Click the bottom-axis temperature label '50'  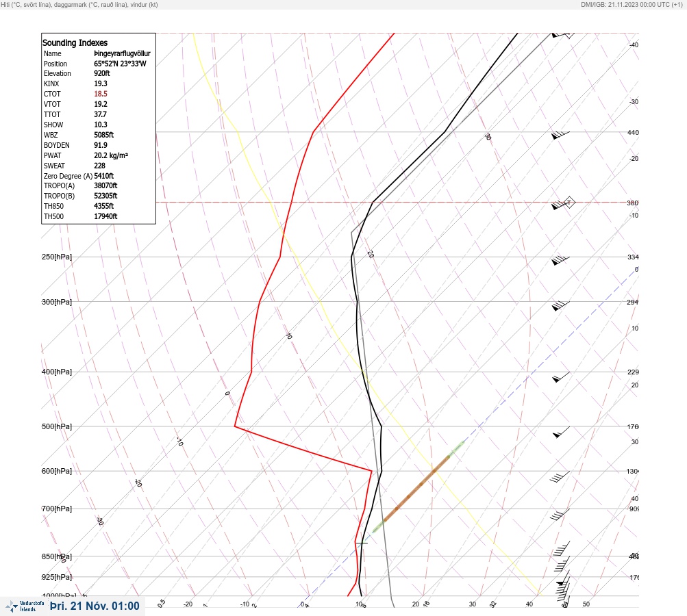point(586,604)
